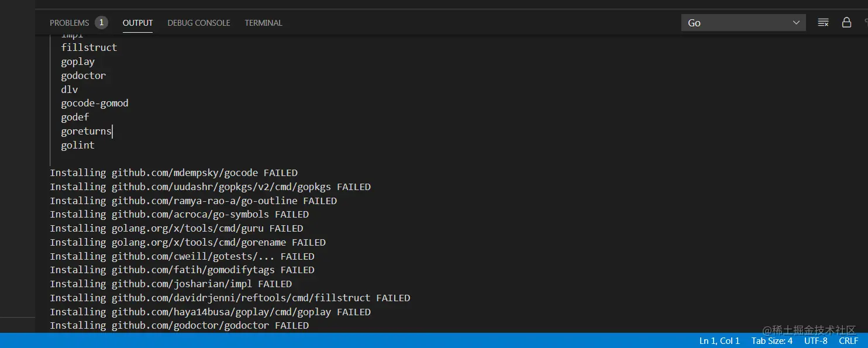Go to line via Ln 1, Col 1
This screenshot has width=868, height=348.
tap(719, 341)
